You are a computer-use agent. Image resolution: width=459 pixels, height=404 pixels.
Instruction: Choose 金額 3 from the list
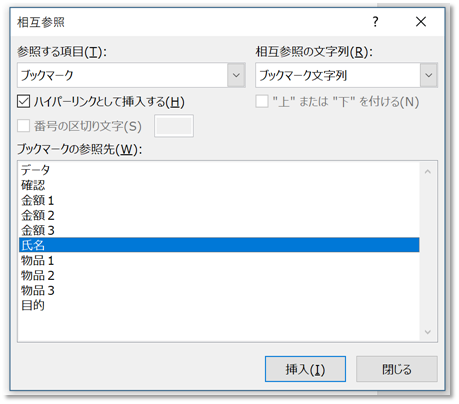pyautogui.click(x=219, y=230)
